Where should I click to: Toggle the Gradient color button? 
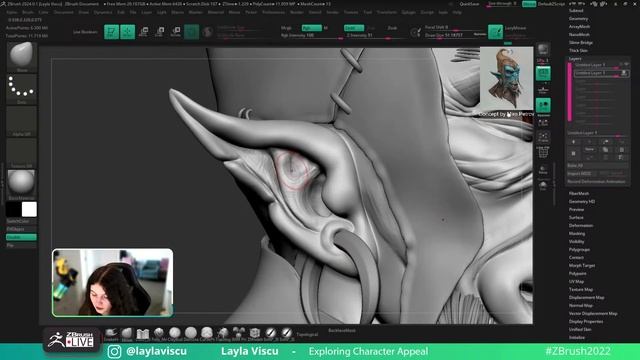point(22,237)
